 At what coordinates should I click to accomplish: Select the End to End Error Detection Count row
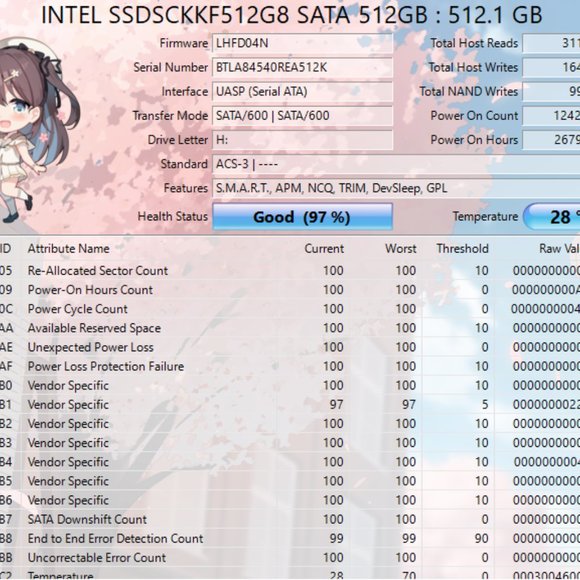click(290, 539)
